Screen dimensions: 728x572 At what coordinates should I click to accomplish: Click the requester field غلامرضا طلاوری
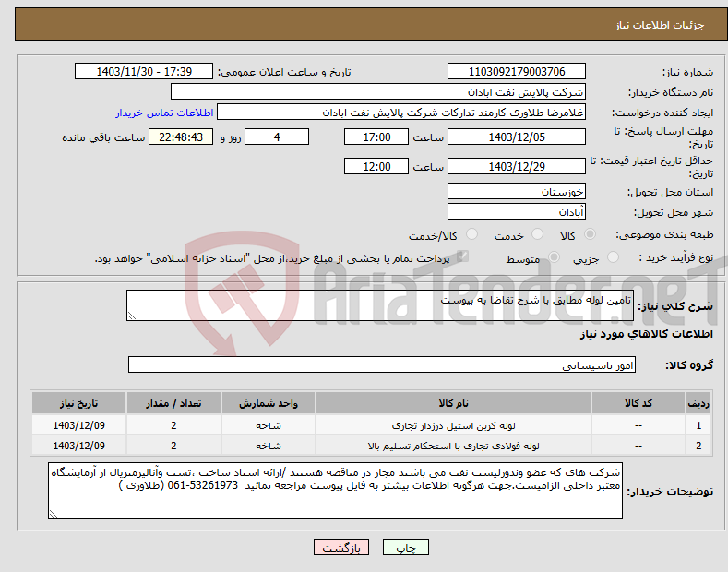pyautogui.click(x=401, y=113)
